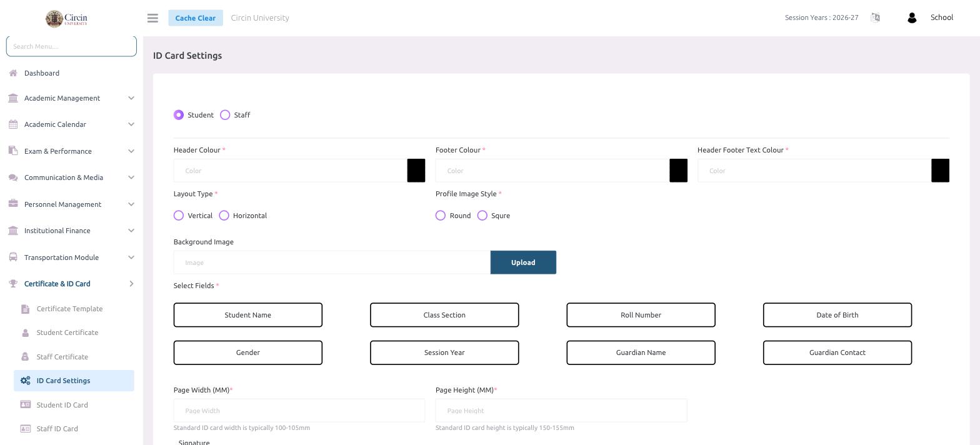
Task: Open Staff ID Card menu item
Action: click(57, 429)
